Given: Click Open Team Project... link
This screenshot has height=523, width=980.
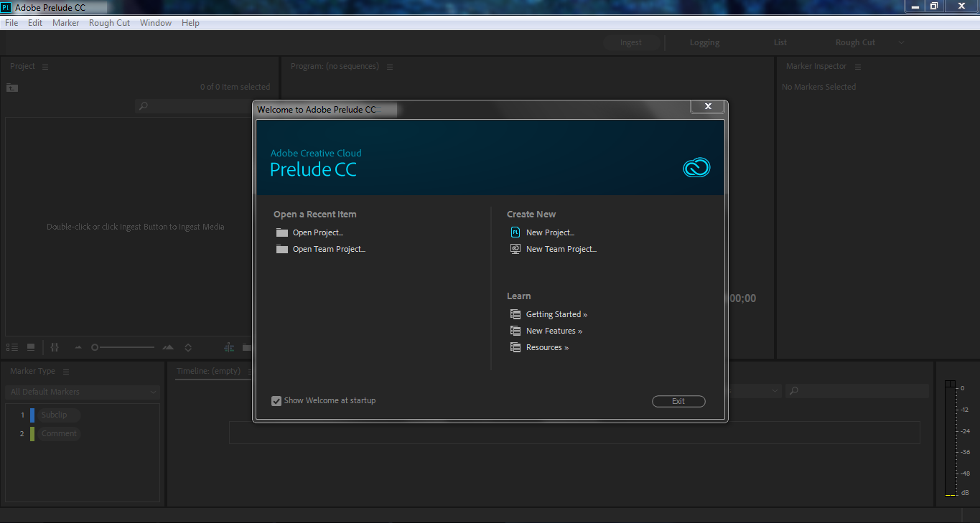Looking at the screenshot, I should pyautogui.click(x=329, y=249).
